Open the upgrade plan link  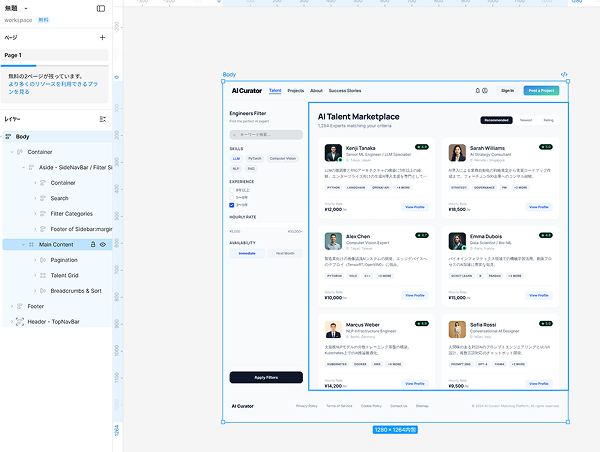click(53, 88)
